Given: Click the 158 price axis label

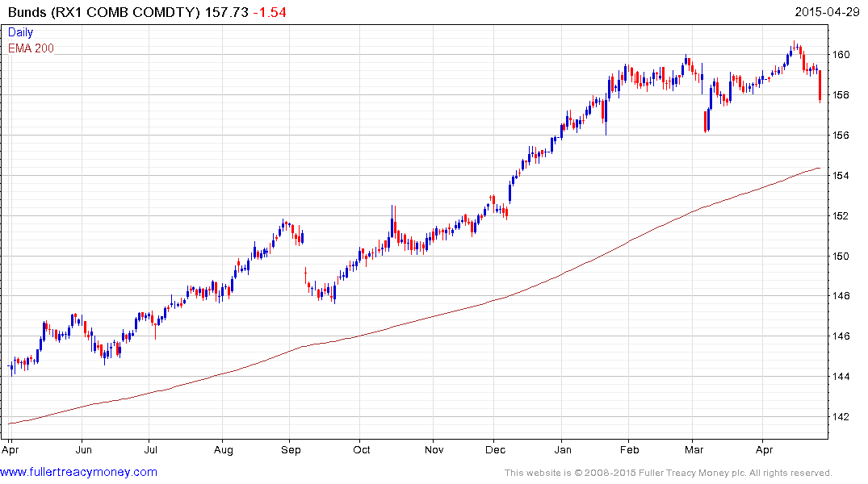Looking at the screenshot, I should click(x=841, y=94).
